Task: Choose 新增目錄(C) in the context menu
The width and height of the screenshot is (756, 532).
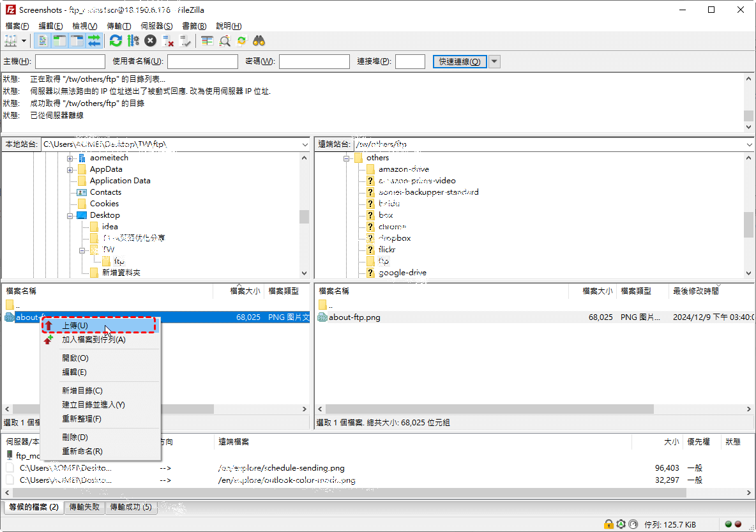Action: (100, 390)
